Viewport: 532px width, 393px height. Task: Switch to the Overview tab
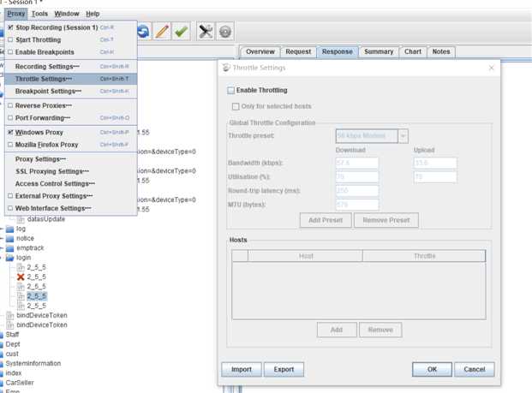pos(260,51)
